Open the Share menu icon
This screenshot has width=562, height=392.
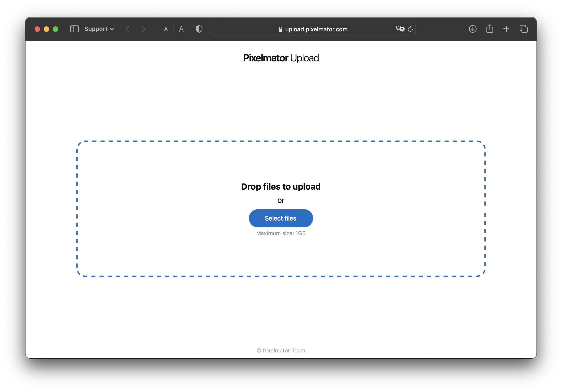tap(490, 29)
